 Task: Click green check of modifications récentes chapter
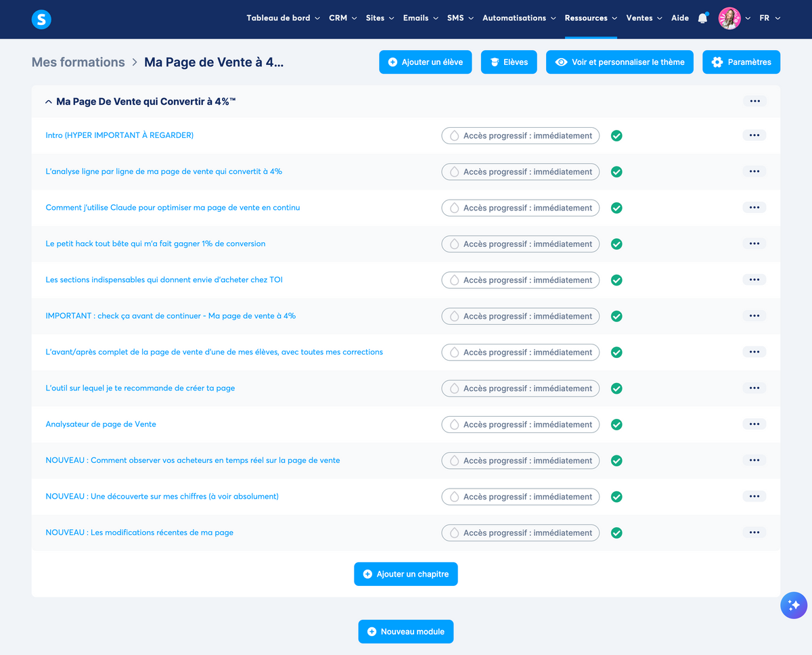[616, 533]
